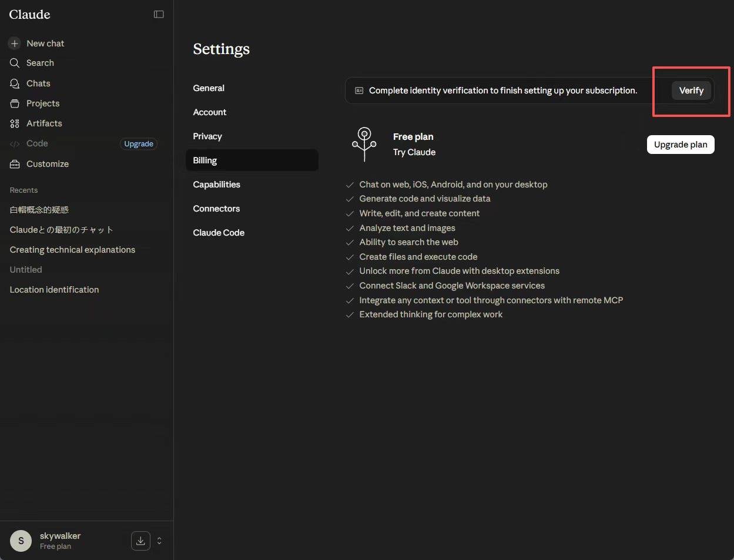
Task: Click 'Complete identity verification' banner text
Action: (x=503, y=90)
